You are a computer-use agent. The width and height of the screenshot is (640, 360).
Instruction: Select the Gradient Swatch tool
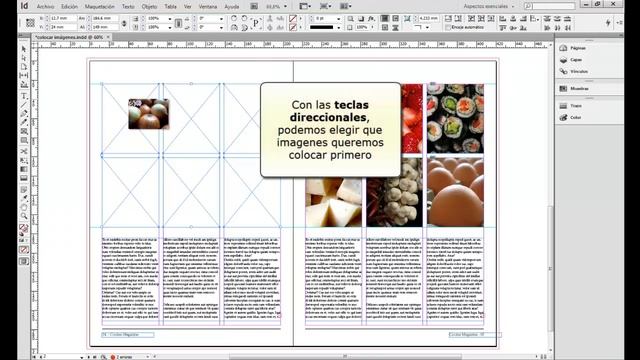pyautogui.click(x=24, y=169)
